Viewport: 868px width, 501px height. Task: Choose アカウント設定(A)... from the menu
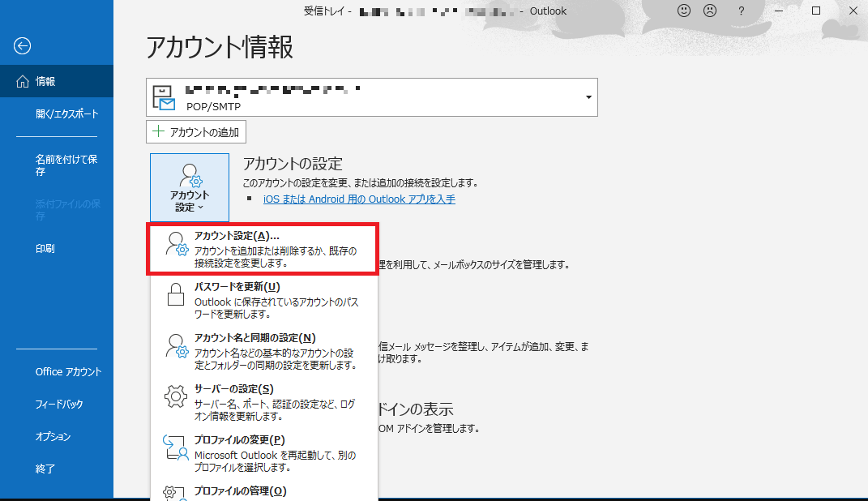tap(263, 249)
